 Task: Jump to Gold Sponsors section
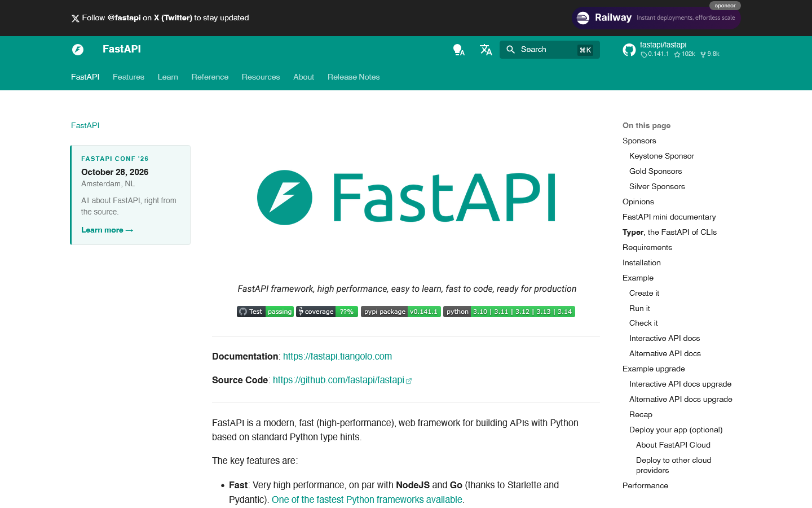(x=655, y=171)
